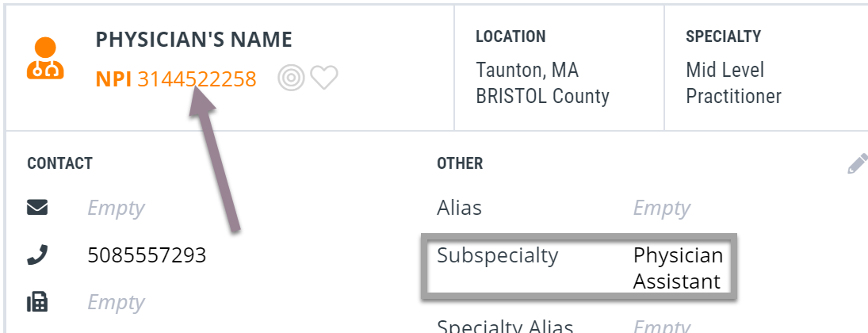The image size is (868, 333).
Task: Favorite the physician with the heart icon
Action: pos(324,78)
